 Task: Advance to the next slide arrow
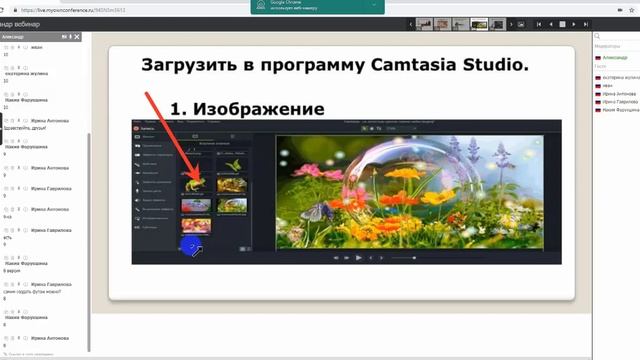(573, 24)
